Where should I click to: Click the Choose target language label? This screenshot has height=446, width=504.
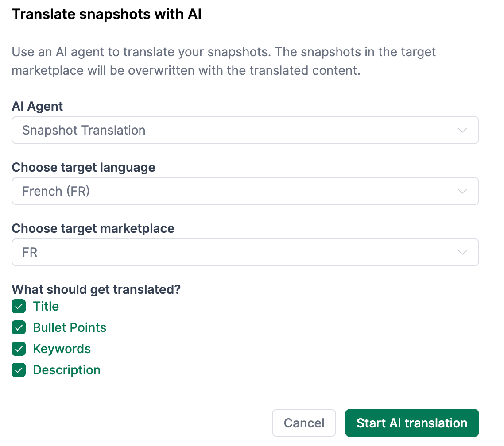point(84,167)
